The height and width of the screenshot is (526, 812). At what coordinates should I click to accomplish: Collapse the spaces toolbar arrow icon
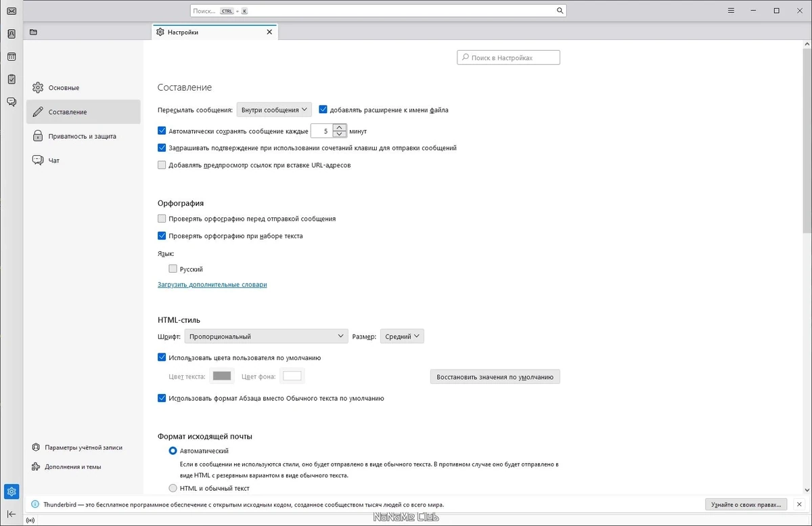coord(12,514)
